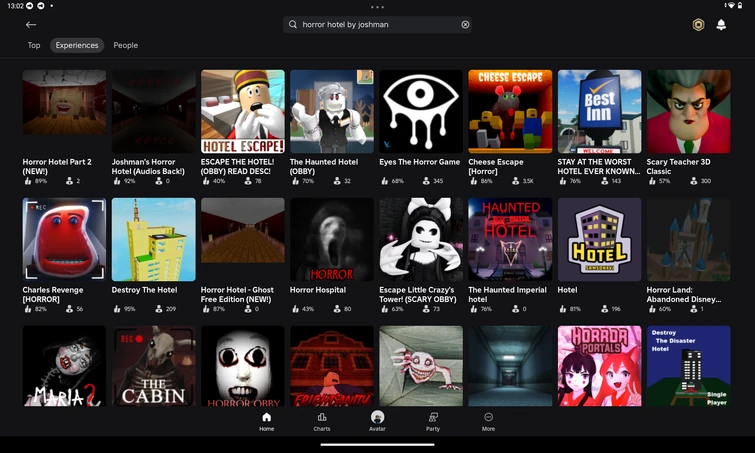
Task: Click the player count under Hotel game
Action: click(611, 309)
